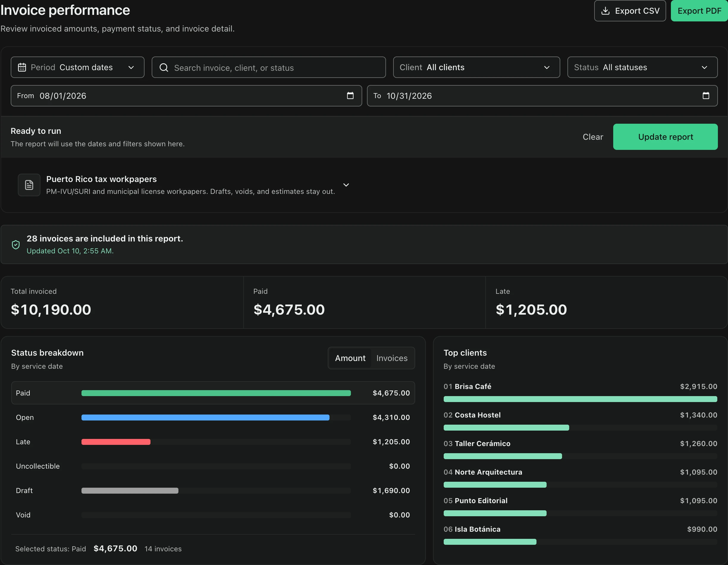Click Taller Cerámico in Top clients
The image size is (728, 565).
(482, 444)
